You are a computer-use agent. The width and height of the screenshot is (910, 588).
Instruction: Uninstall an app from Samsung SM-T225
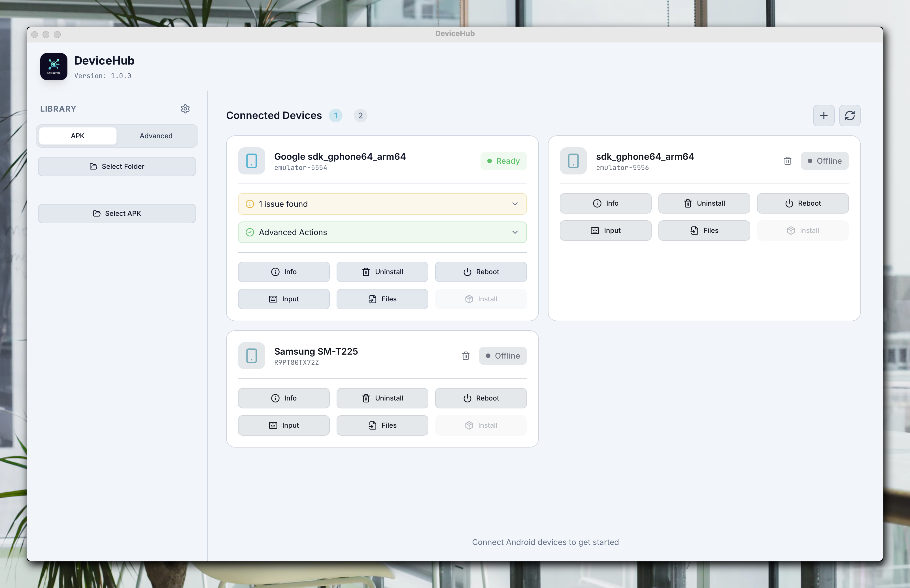coord(382,398)
